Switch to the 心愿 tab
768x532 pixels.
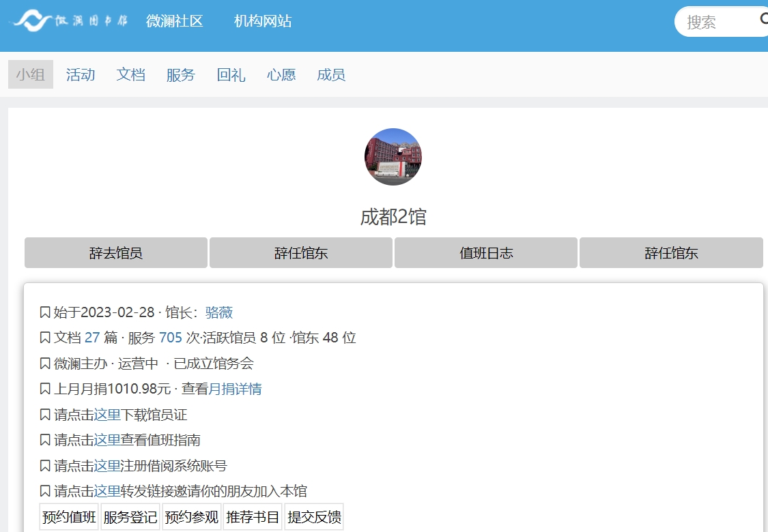[x=281, y=74]
